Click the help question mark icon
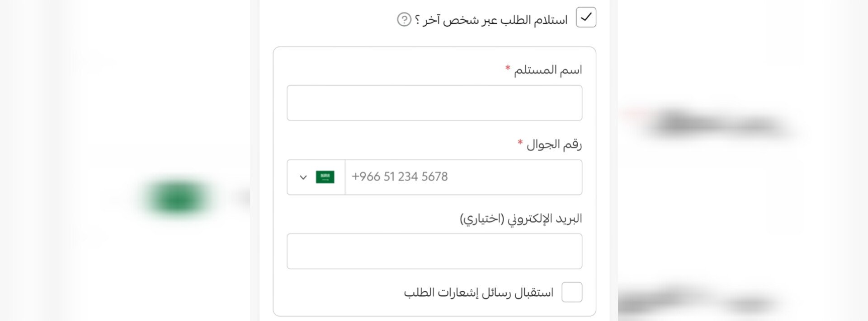Screen dimensions: 868x321 pos(404,19)
